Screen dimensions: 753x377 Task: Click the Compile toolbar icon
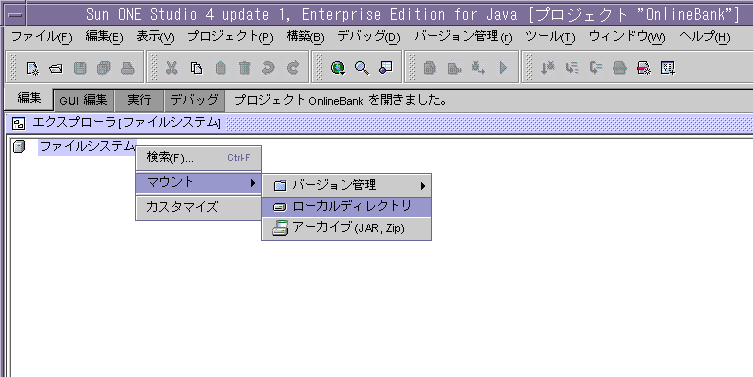[430, 69]
